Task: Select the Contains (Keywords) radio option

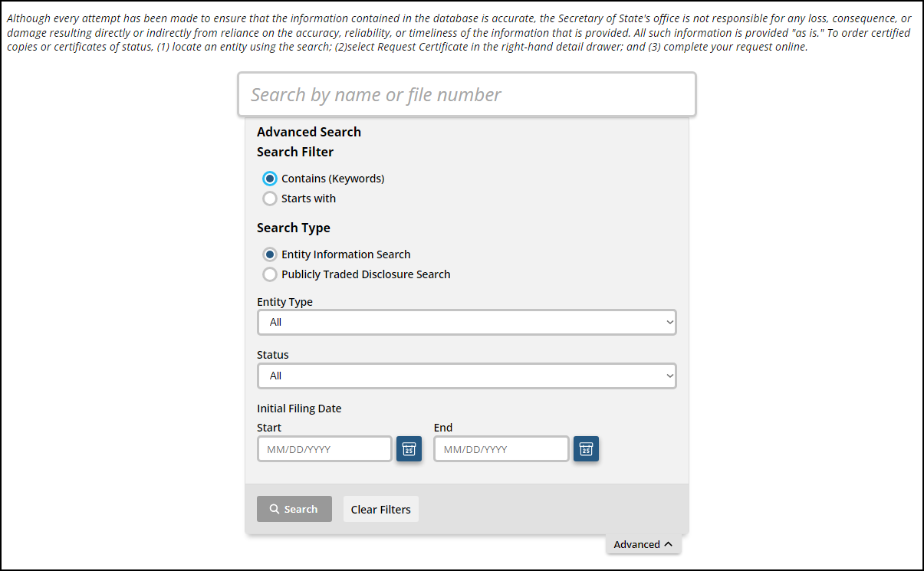Action: click(x=270, y=179)
